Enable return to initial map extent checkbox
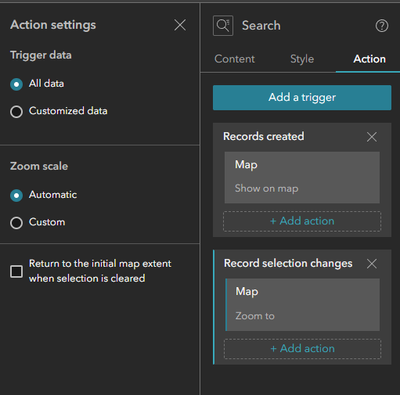 [x=16, y=271]
